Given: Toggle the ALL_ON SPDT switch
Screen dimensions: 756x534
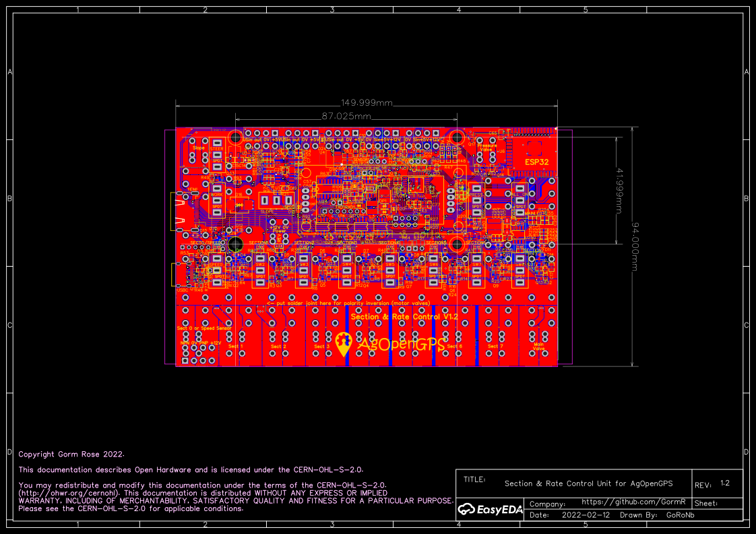Looking at the screenshot, I should tap(519, 200).
